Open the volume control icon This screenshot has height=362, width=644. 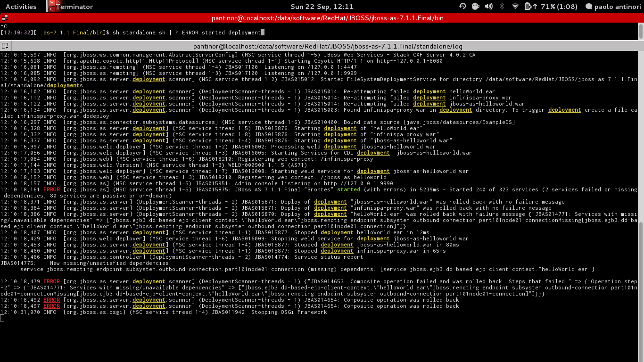[489, 7]
